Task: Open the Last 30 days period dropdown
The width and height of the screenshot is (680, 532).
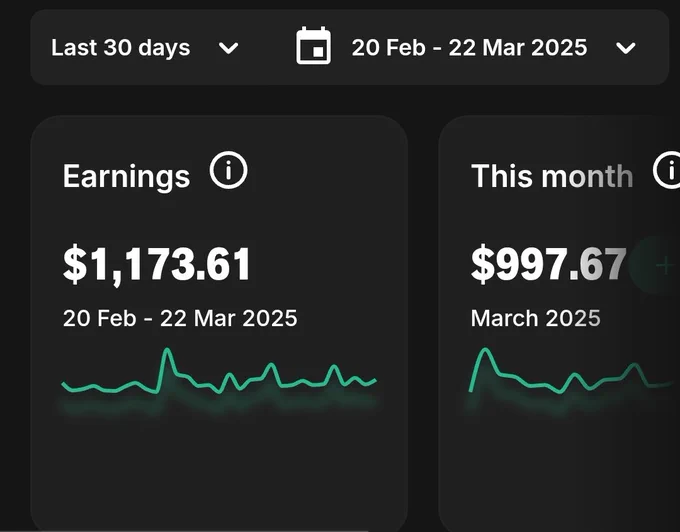Action: [x=144, y=47]
